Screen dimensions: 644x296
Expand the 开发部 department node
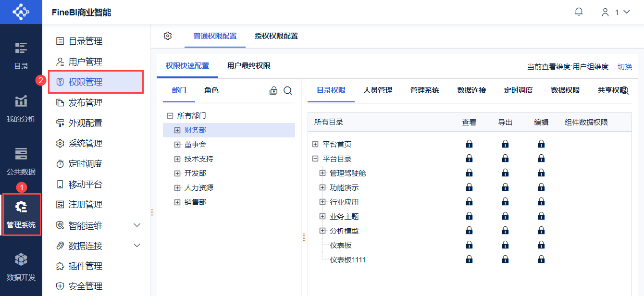click(x=177, y=173)
